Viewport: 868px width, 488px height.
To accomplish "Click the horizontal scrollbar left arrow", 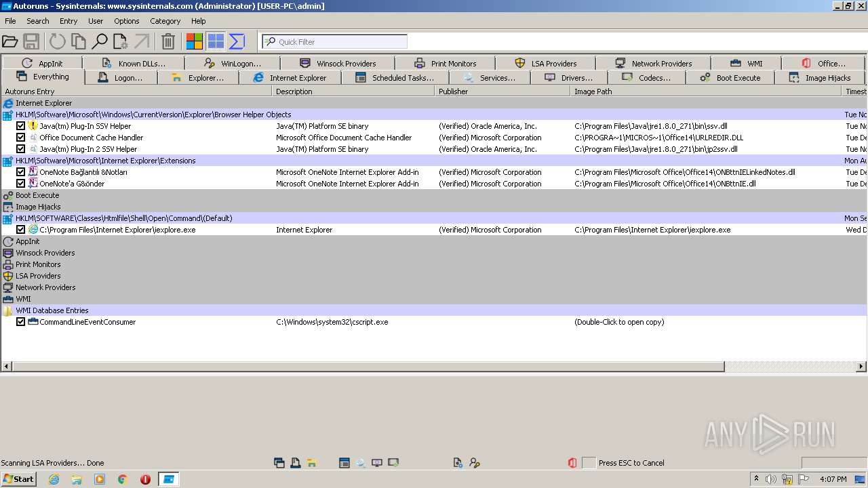I will click(x=7, y=367).
